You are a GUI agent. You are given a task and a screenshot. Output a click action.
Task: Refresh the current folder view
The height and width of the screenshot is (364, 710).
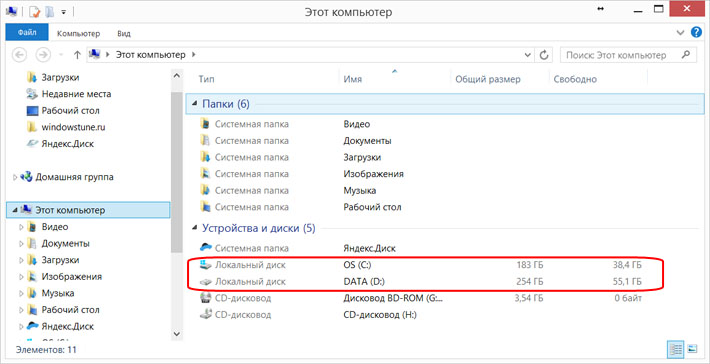tap(545, 55)
